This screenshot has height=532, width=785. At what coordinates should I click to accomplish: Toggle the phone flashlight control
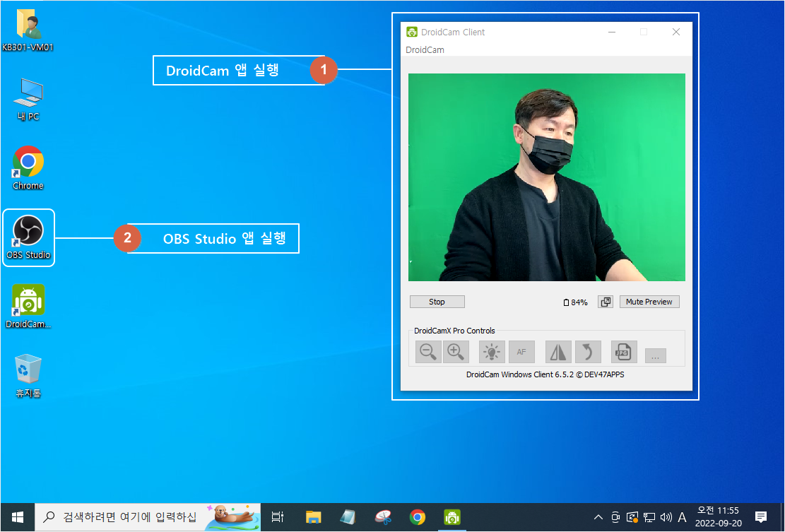tap(492, 352)
